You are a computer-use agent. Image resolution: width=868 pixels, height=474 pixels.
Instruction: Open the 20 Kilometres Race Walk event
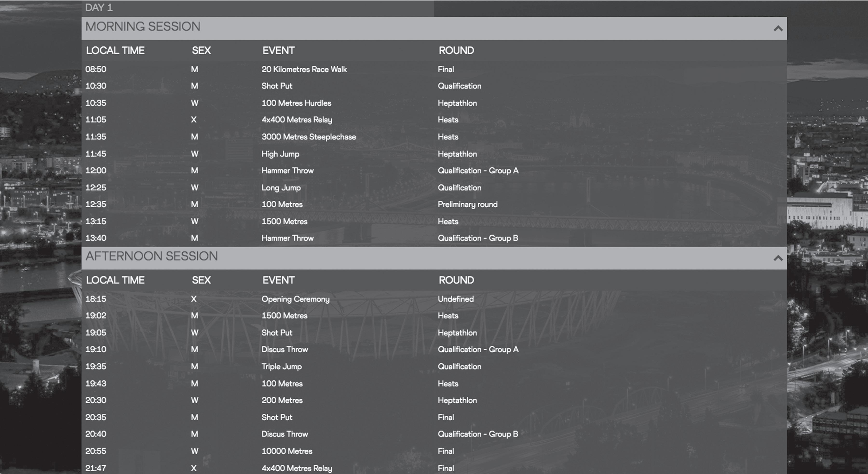pos(304,69)
